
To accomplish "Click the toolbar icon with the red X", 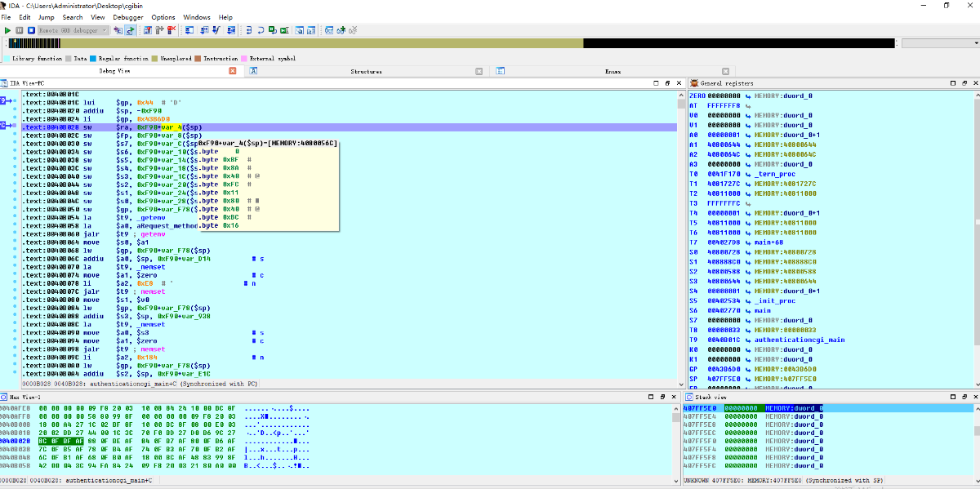I will (x=171, y=30).
